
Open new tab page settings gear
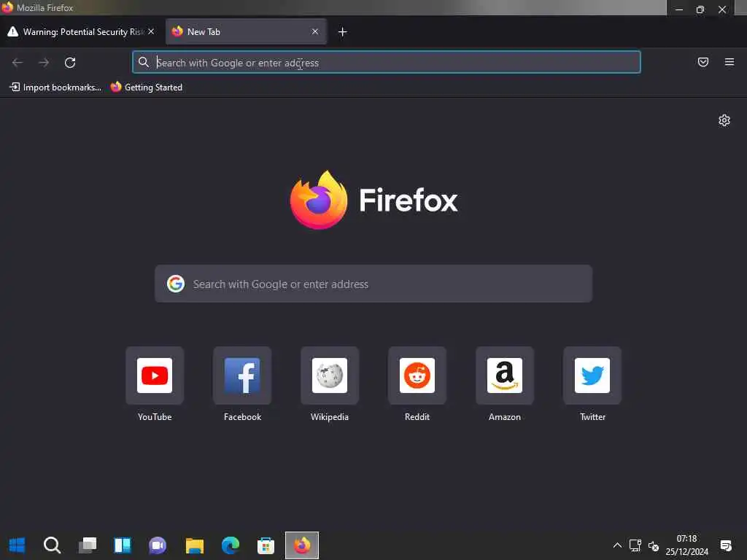[x=724, y=120]
